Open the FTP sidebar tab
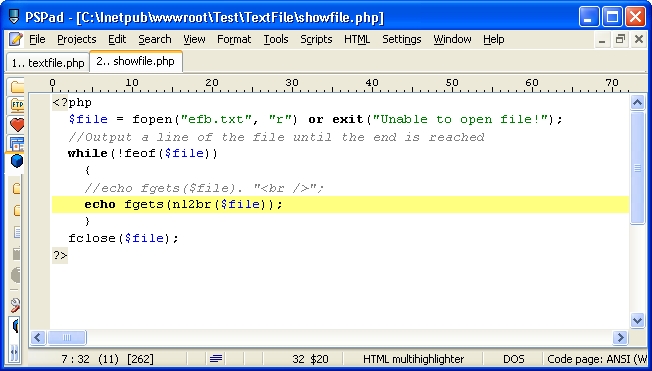 [17, 105]
